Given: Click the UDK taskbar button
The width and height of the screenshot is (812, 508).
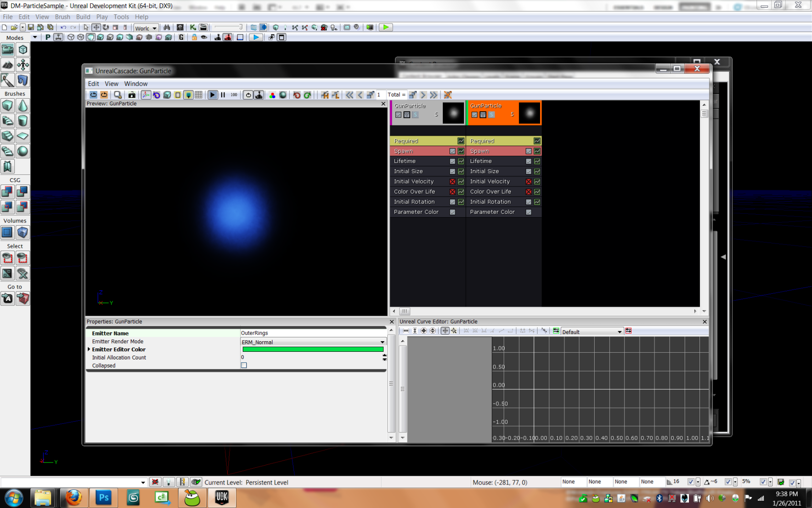Looking at the screenshot, I should [222, 498].
